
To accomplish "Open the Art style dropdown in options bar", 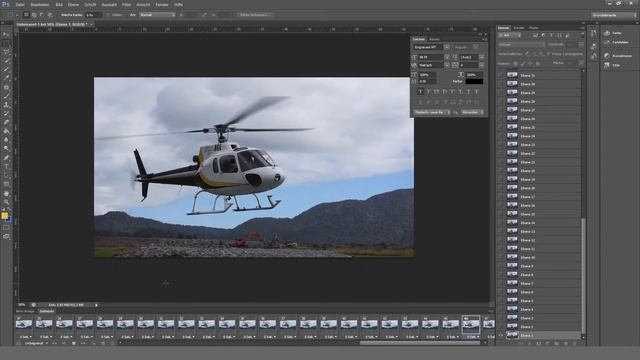I will pos(158,15).
